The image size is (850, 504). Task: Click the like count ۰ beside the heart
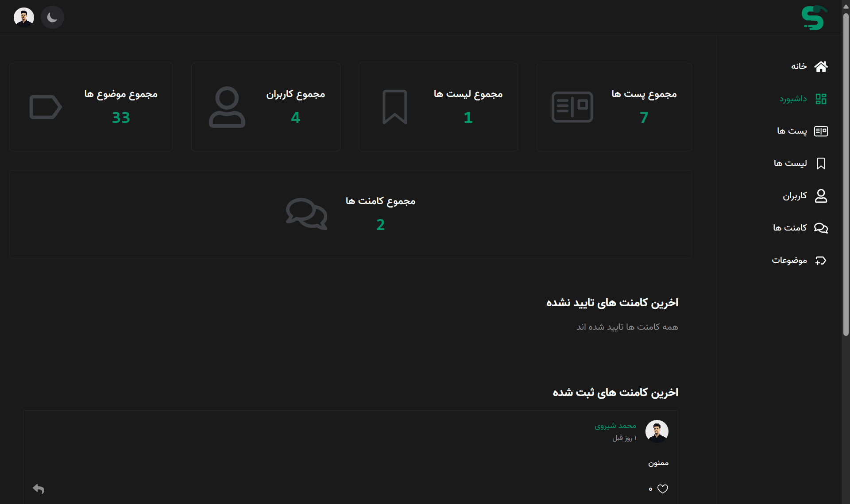pyautogui.click(x=650, y=489)
